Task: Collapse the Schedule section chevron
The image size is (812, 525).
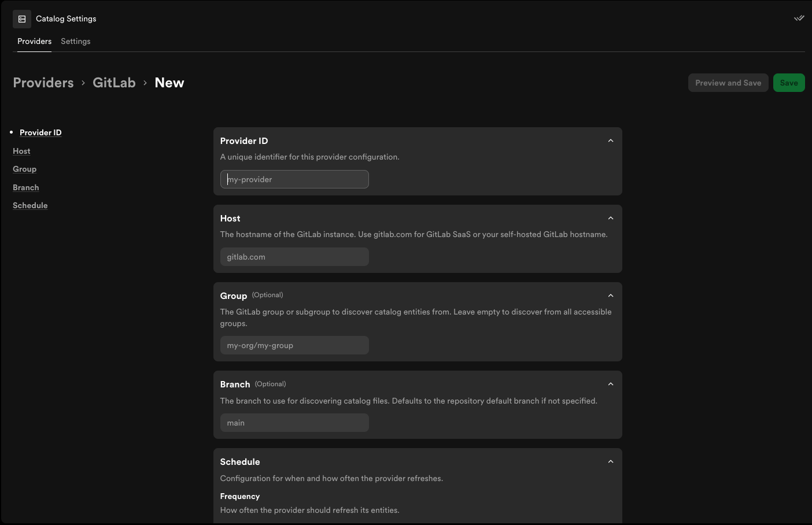Action: coord(611,461)
